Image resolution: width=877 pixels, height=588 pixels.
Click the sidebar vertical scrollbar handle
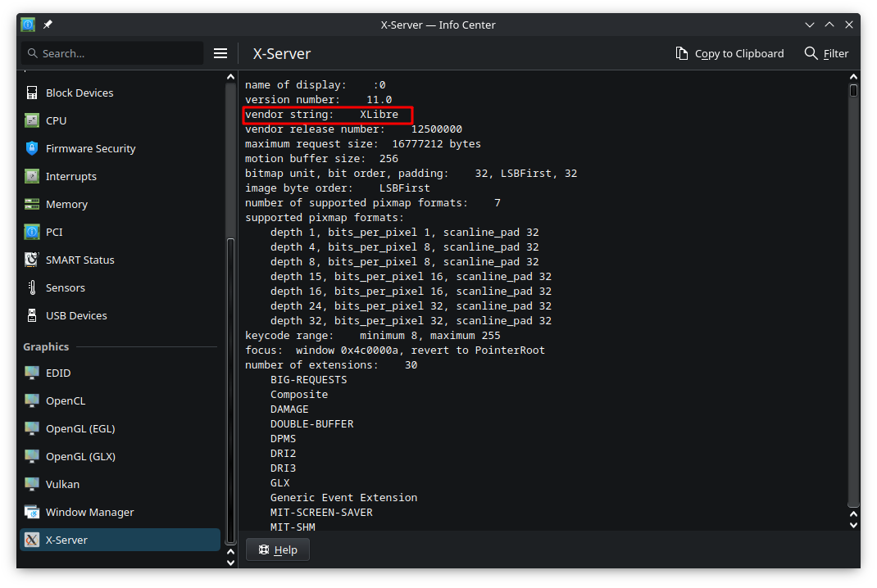click(230, 391)
